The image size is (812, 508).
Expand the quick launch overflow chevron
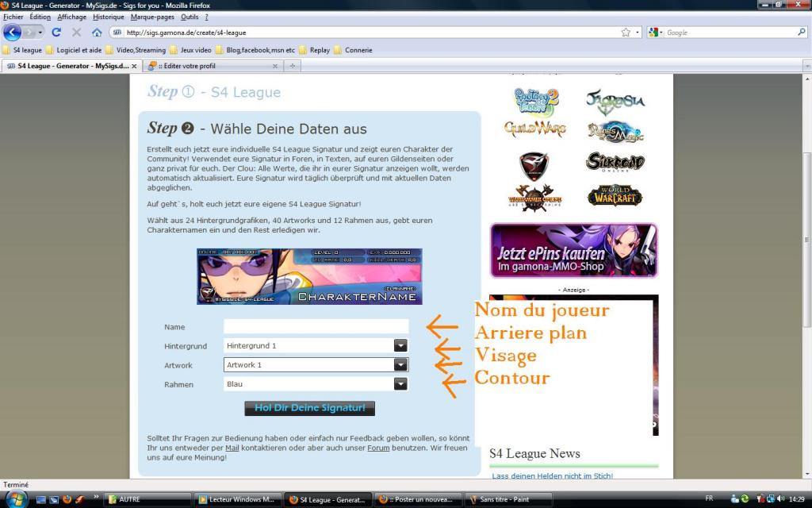point(95,496)
